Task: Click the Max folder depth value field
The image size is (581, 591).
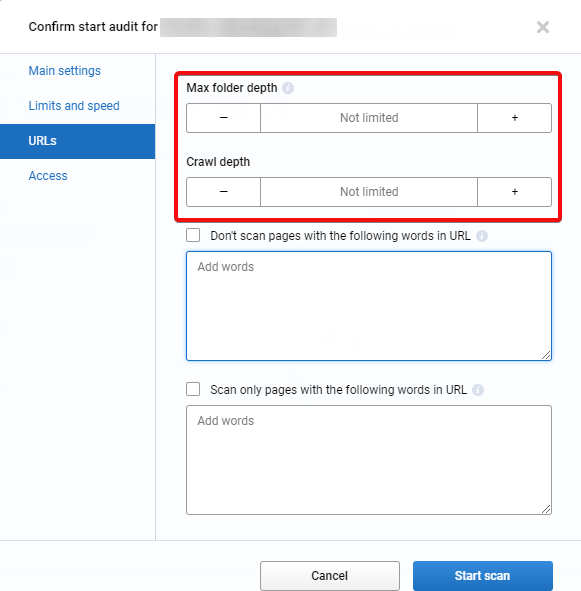Action: 369,118
